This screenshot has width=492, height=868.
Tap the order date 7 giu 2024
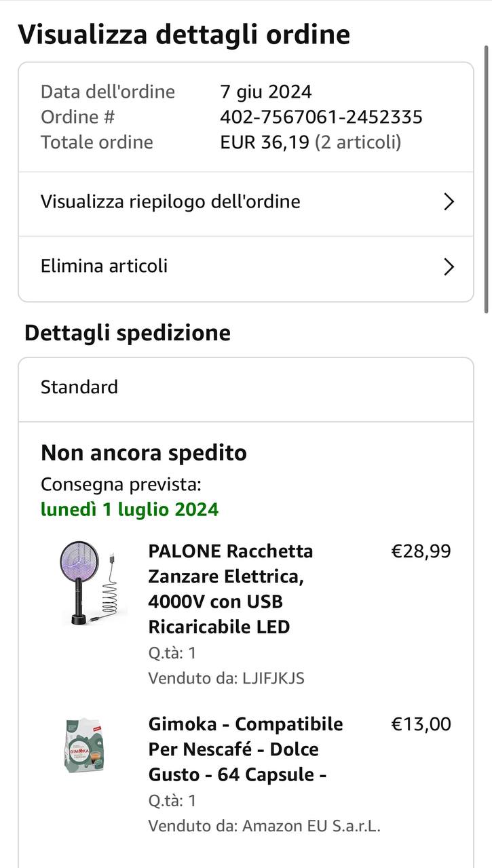265,92
